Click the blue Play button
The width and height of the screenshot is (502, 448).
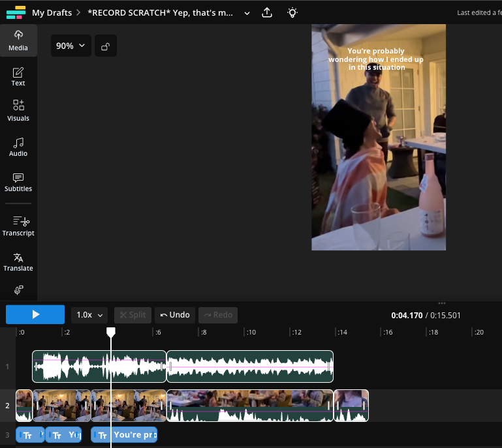(35, 315)
